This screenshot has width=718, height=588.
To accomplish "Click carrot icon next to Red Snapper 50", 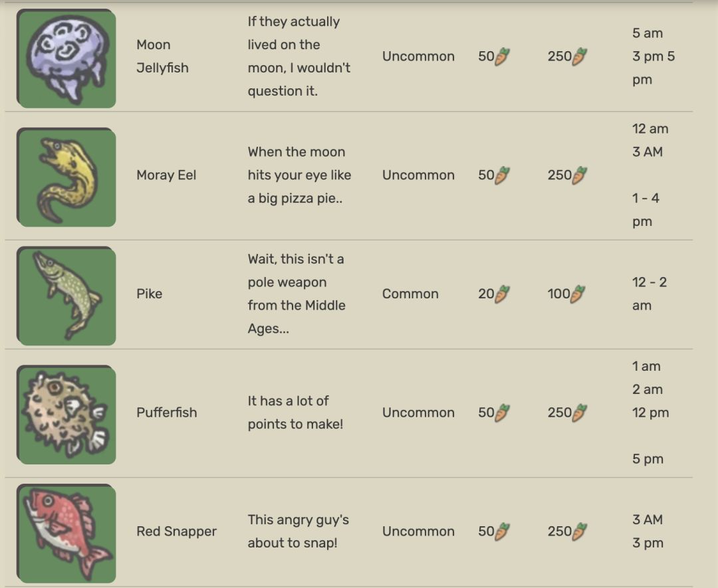I will click(503, 532).
